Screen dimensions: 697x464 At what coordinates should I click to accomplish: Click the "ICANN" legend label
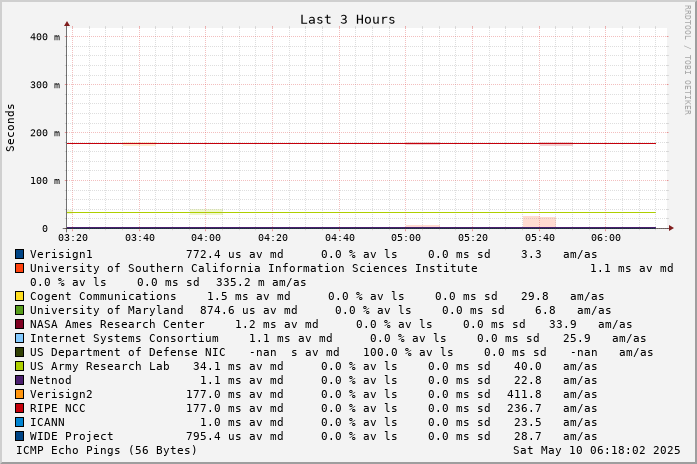(47, 422)
